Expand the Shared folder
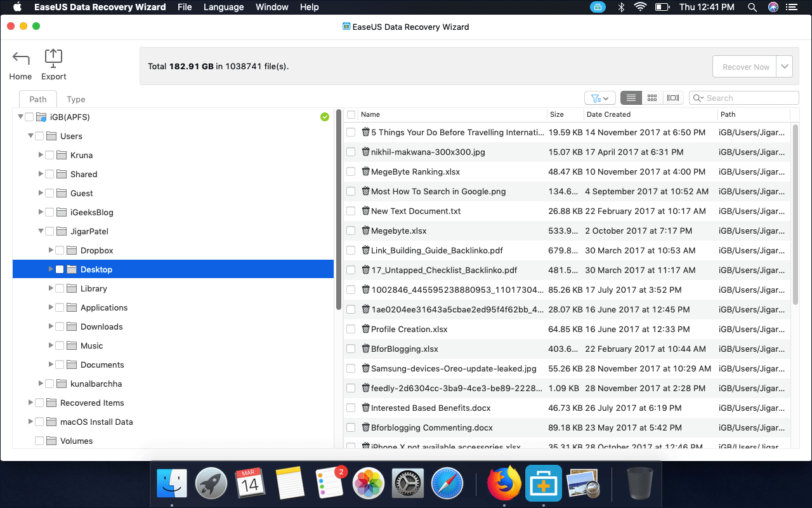The width and height of the screenshot is (812, 508). point(41,174)
